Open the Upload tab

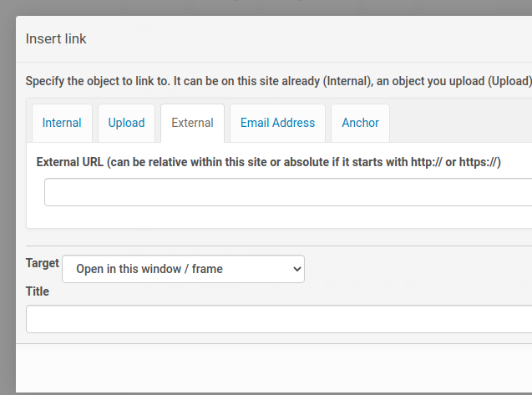127,123
